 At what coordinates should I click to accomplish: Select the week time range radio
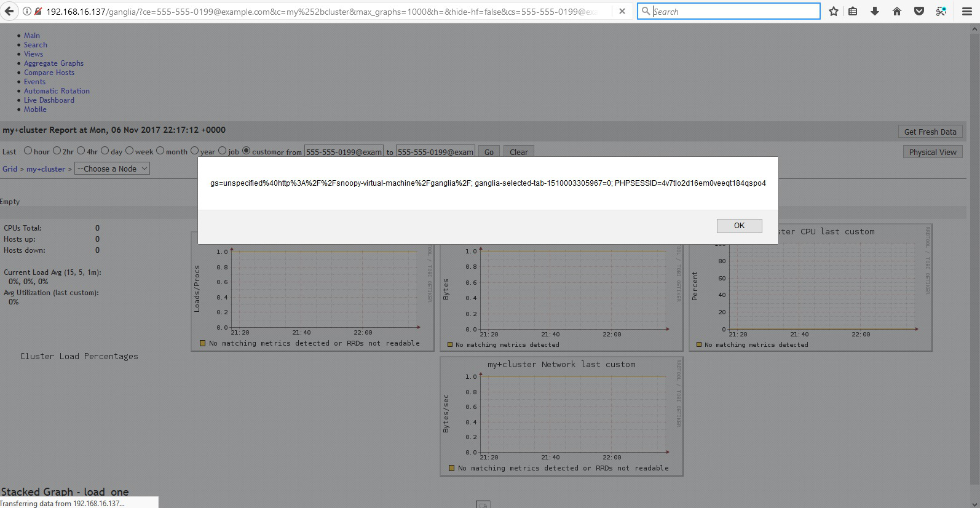129,151
